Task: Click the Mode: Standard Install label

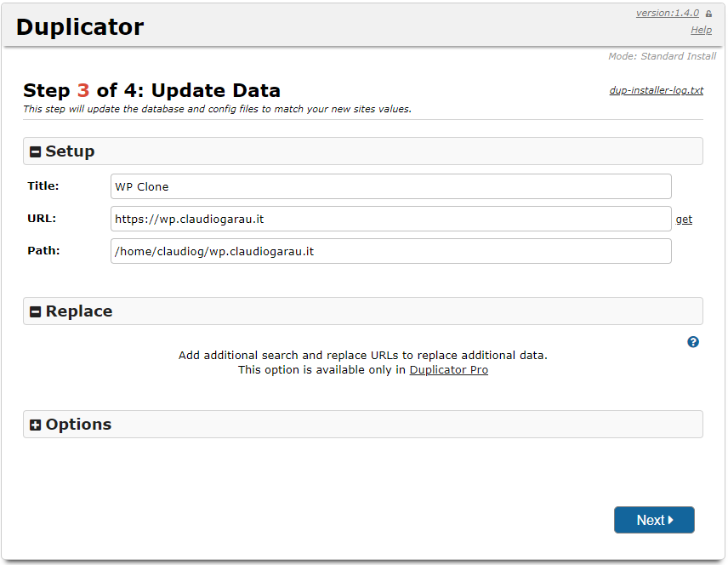Action: pyautogui.click(x=662, y=56)
